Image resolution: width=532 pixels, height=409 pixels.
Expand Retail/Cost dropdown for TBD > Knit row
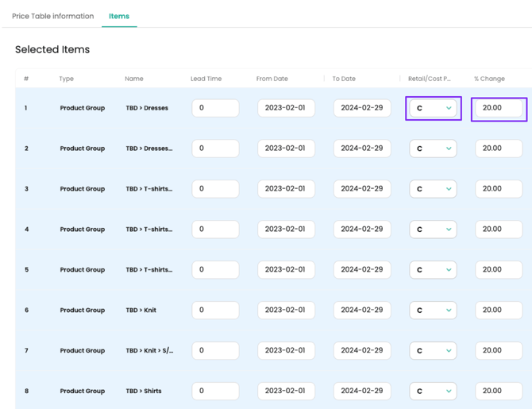pyautogui.click(x=433, y=311)
